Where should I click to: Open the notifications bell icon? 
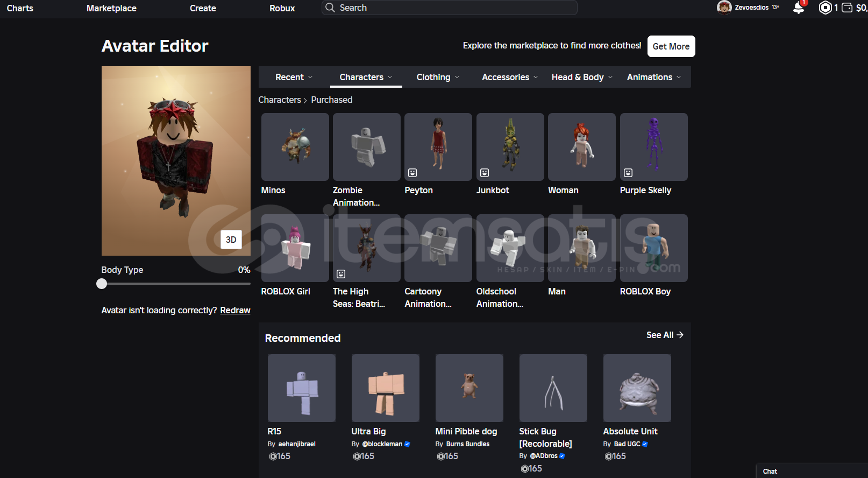(x=799, y=8)
